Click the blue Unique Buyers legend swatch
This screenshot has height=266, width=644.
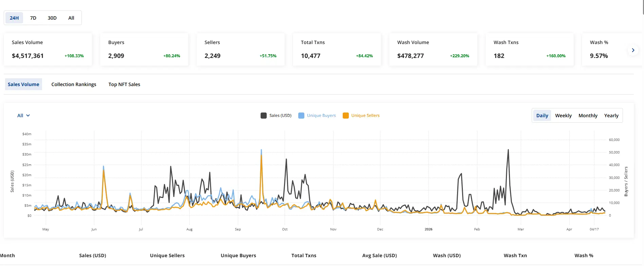(x=301, y=116)
